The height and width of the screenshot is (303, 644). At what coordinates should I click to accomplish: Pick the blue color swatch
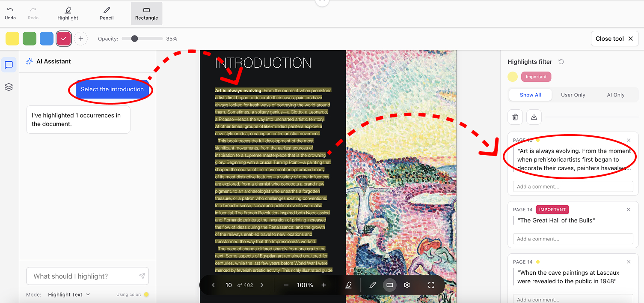(47, 39)
